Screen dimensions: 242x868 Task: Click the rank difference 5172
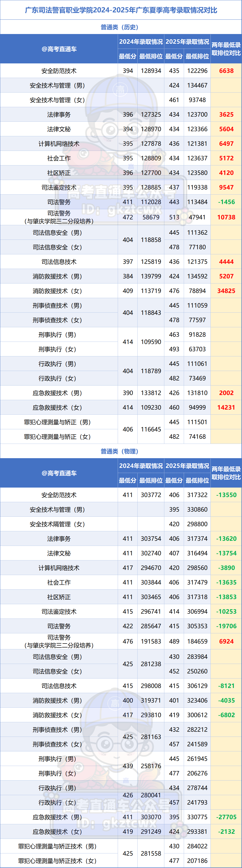click(x=226, y=158)
